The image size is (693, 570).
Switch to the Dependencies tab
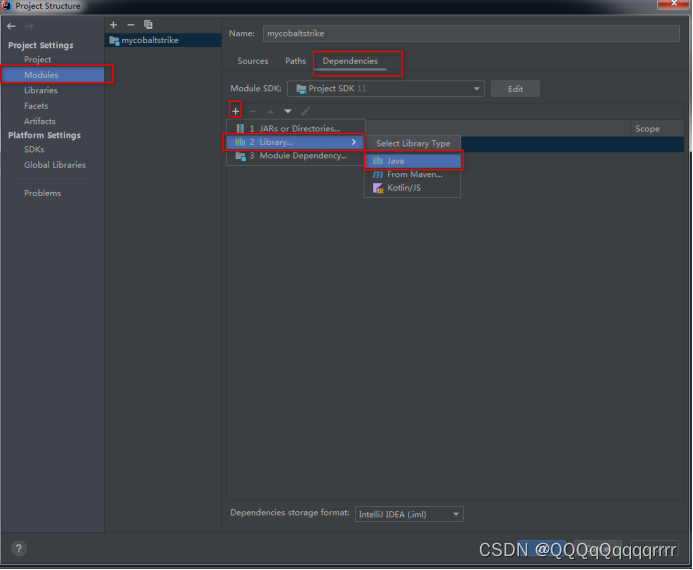pos(350,61)
